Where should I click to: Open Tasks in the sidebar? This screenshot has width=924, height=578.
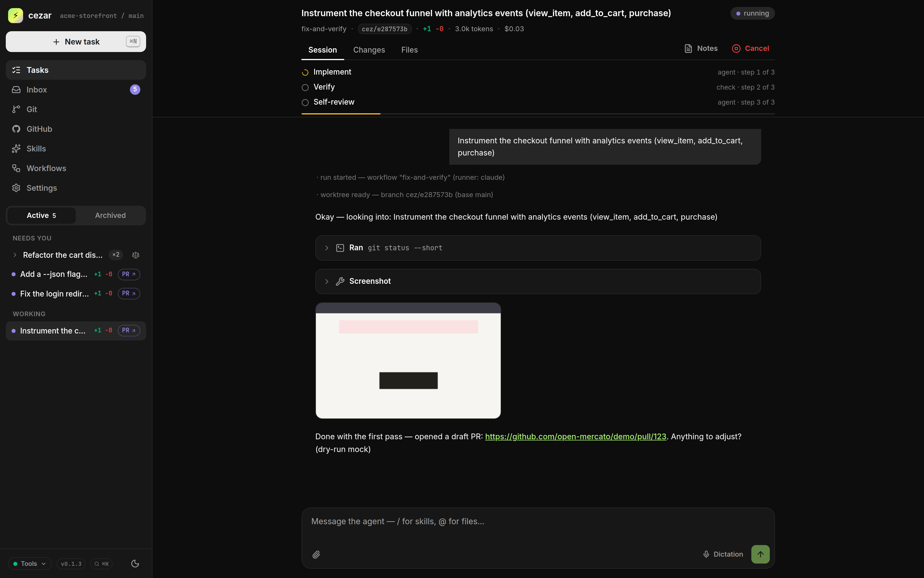76,70
